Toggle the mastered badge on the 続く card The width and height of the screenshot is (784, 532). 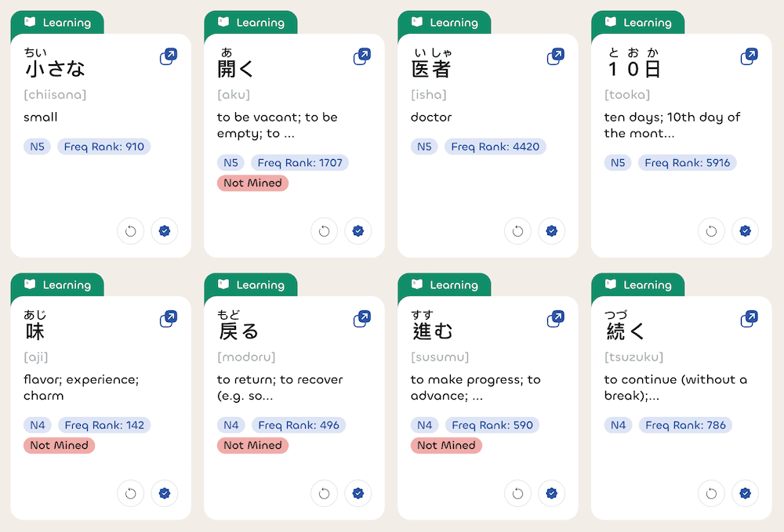tap(745, 494)
